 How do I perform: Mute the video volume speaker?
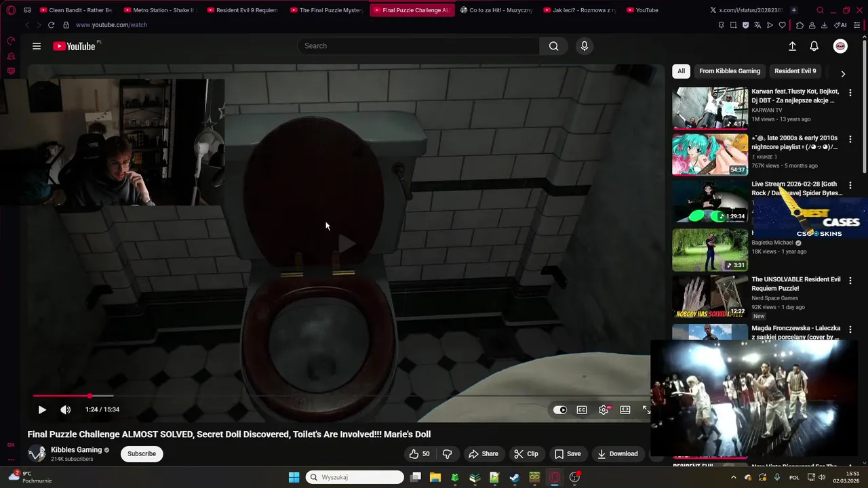(65, 409)
